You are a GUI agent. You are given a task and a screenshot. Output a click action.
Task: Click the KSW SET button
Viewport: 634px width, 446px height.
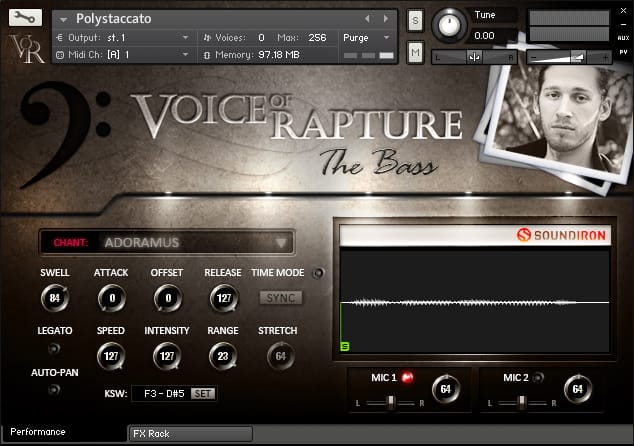[x=203, y=394]
